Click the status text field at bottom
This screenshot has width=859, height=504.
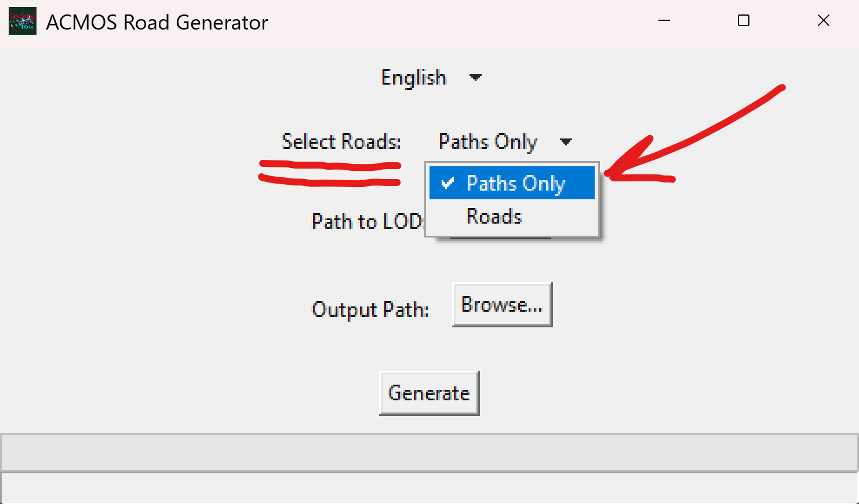pos(429,488)
